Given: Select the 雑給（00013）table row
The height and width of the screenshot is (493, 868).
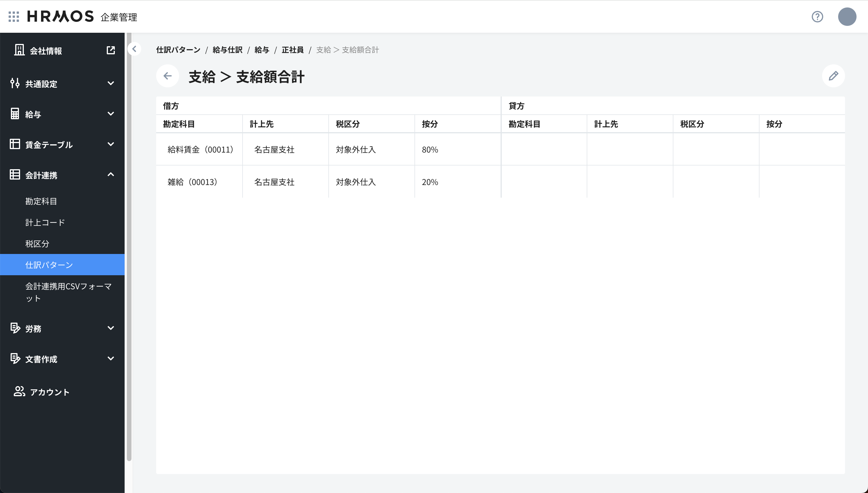Looking at the screenshot, I should point(193,182).
